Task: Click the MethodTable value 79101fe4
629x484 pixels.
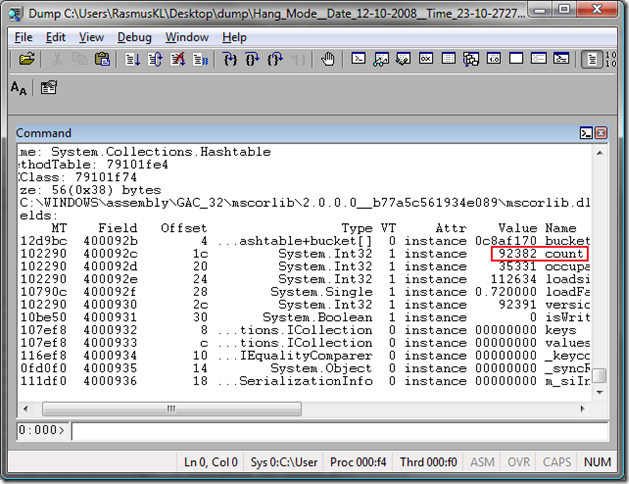Action: tap(137, 164)
